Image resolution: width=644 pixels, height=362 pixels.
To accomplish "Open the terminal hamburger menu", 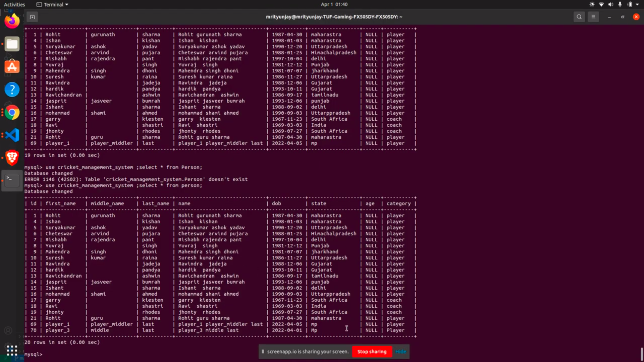I will coord(593,16).
